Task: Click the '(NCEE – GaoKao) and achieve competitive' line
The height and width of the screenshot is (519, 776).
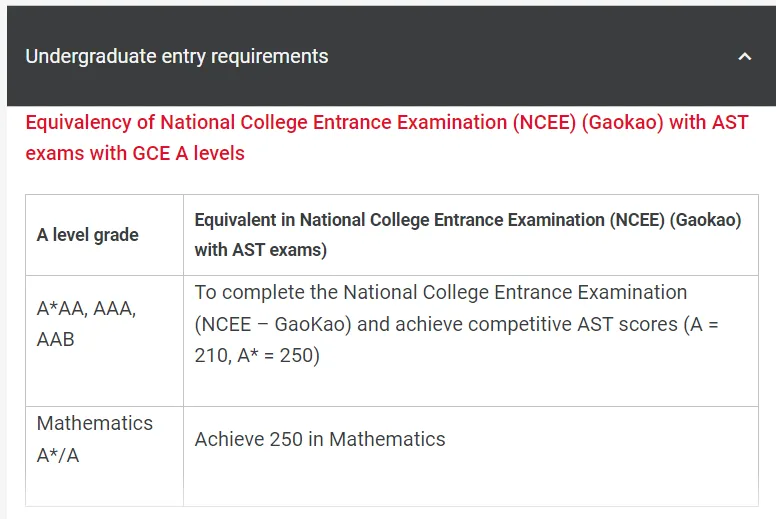Action: click(x=420, y=324)
